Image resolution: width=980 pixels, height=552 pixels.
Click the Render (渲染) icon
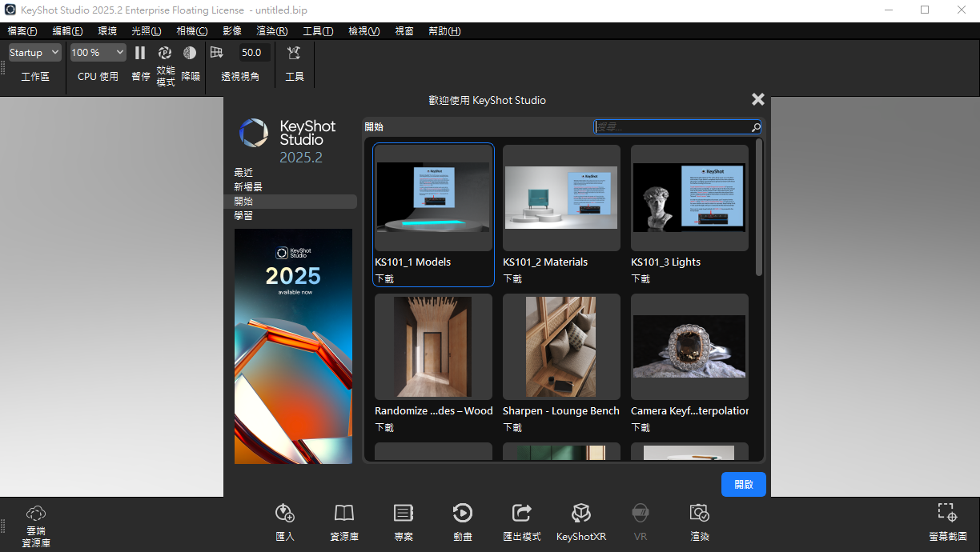coord(700,513)
